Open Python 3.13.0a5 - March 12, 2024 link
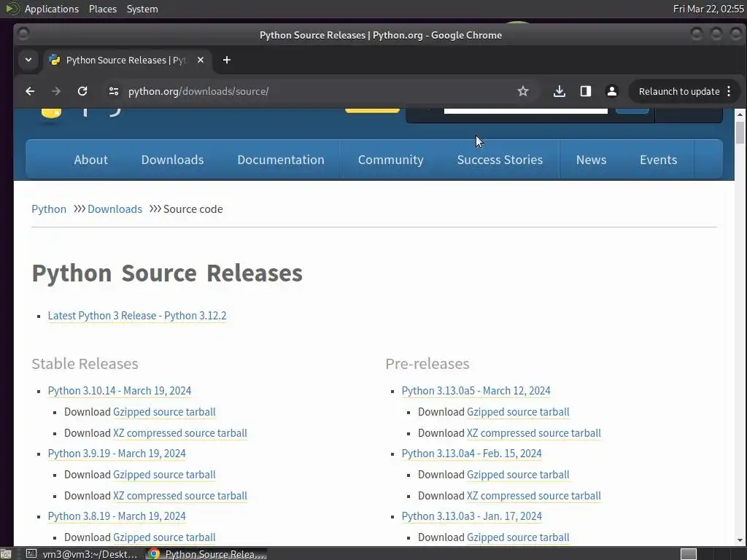The height and width of the screenshot is (560, 747). pyautogui.click(x=476, y=391)
